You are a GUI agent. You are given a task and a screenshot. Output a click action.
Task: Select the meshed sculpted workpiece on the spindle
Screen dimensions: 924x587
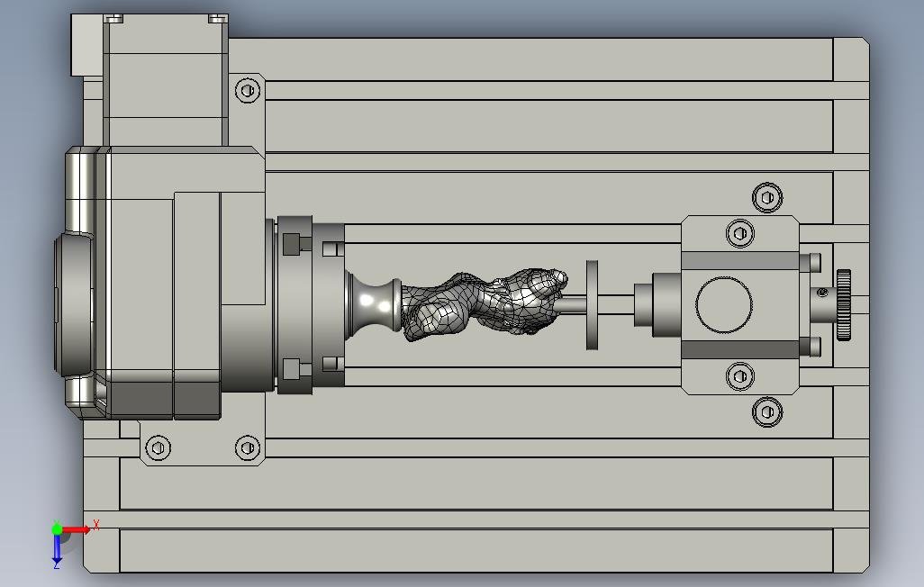coord(485,304)
